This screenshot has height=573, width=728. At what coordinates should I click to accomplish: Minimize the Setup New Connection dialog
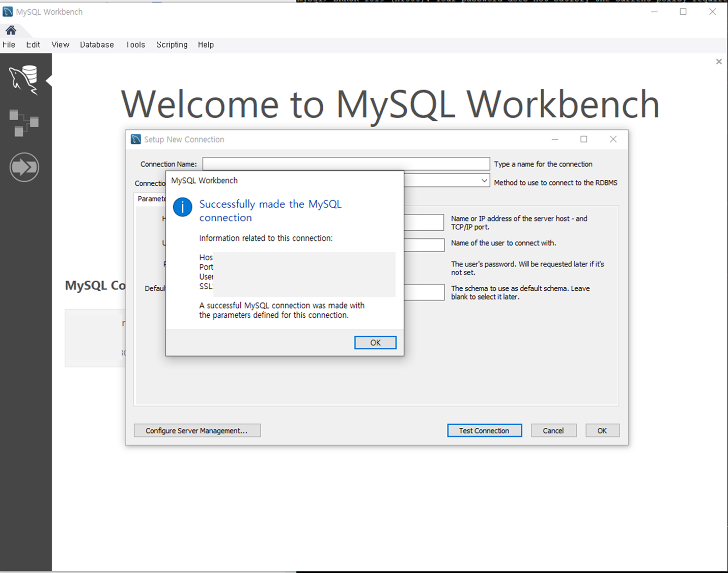(x=555, y=139)
